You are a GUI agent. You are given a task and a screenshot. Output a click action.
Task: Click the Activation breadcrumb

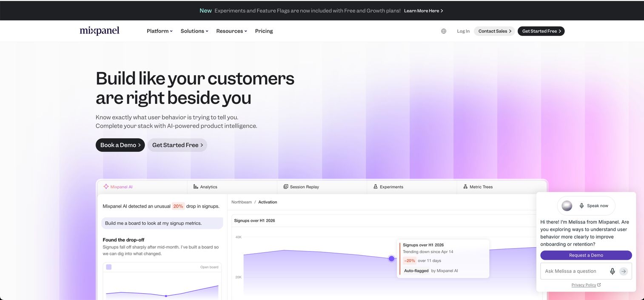268,202
